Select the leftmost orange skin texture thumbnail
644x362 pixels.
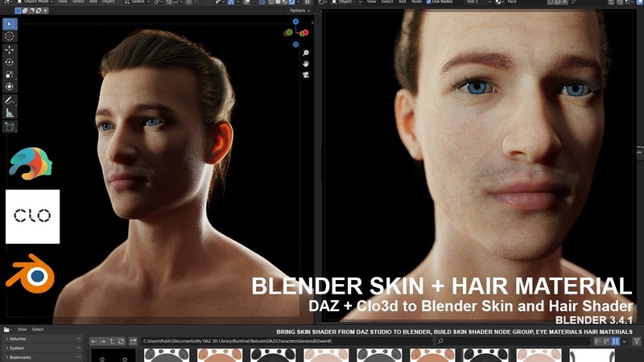[220, 356]
